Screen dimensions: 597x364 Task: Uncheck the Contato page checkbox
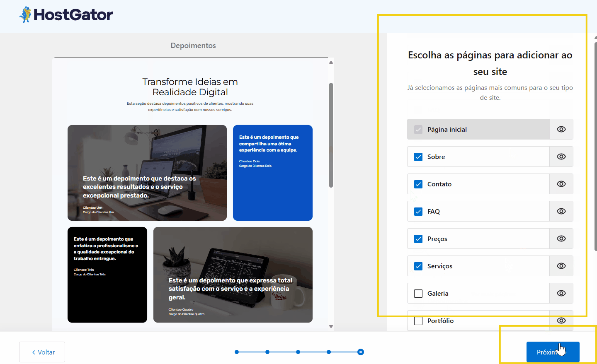point(418,184)
